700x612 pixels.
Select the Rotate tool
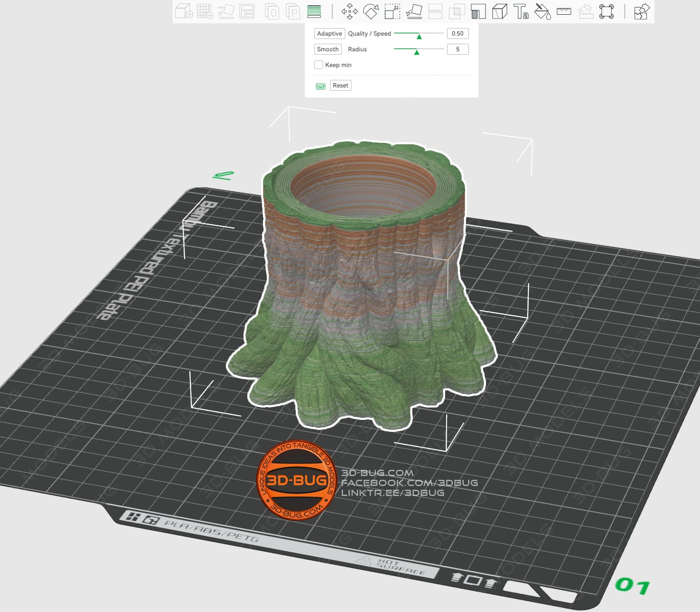pyautogui.click(x=371, y=11)
